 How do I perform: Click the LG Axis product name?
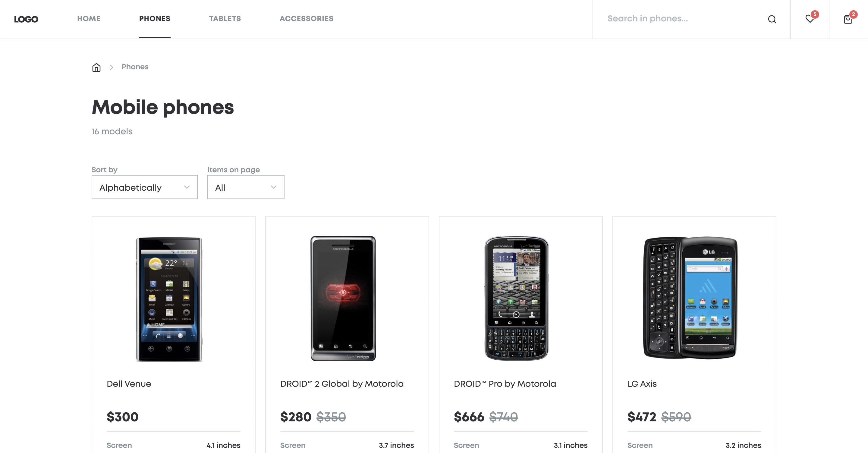[x=642, y=384]
